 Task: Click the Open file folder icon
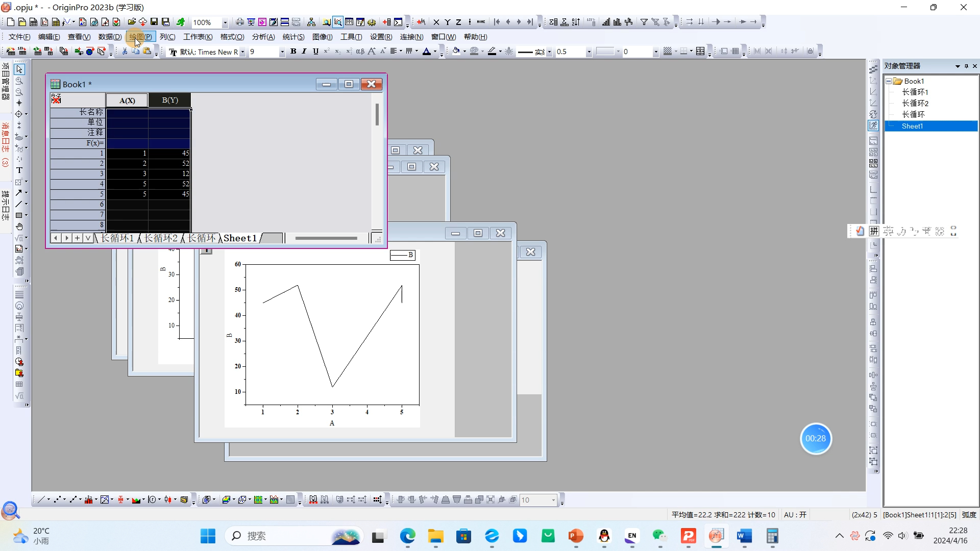[131, 22]
